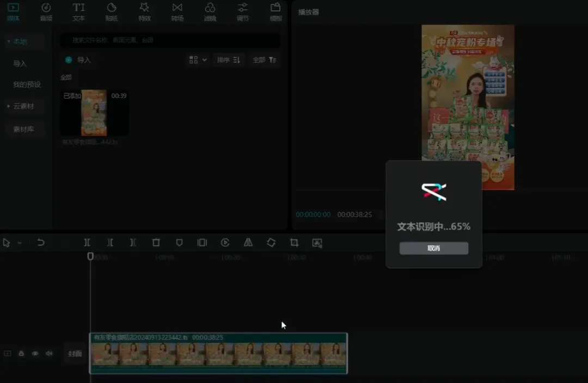This screenshot has height=383, width=588.
Task: Switch to the 转场 (Transitions) tab
Action: pos(177,11)
